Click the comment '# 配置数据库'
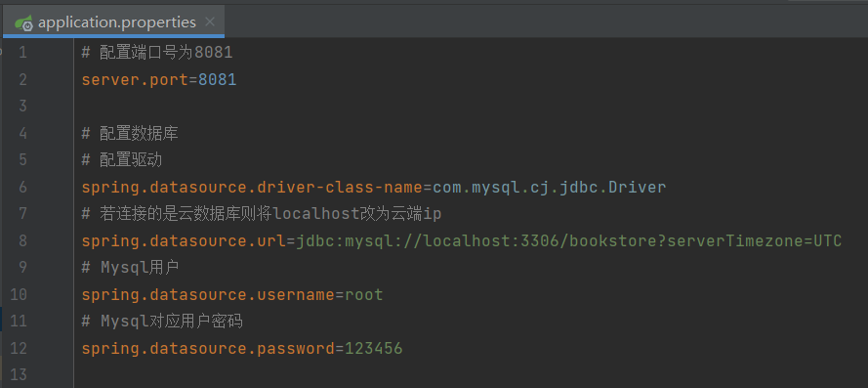868x388 pixels. click(130, 134)
